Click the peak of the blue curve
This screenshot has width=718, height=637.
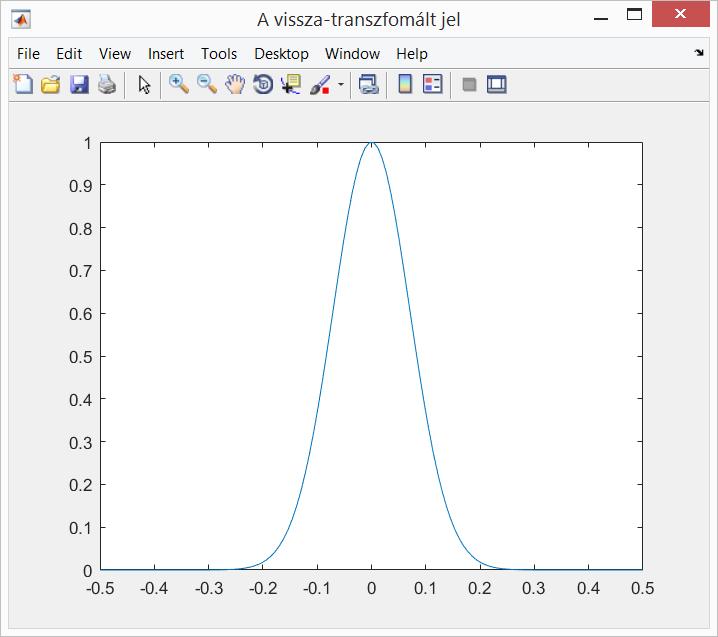pos(371,143)
